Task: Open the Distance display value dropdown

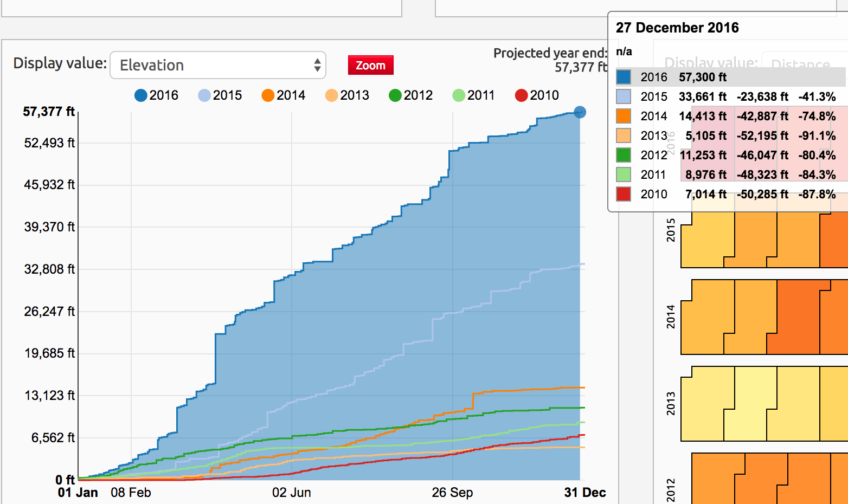Action: (802, 64)
